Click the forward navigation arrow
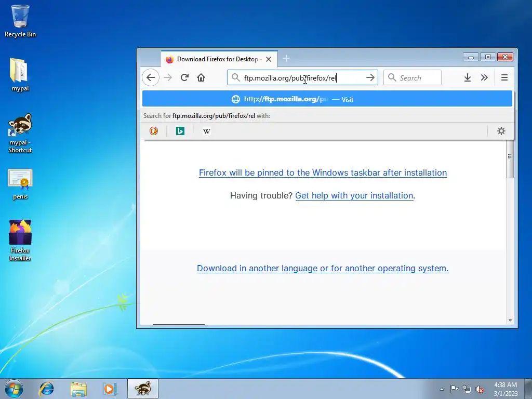Viewport: 532px width, 399px height. tap(168, 78)
